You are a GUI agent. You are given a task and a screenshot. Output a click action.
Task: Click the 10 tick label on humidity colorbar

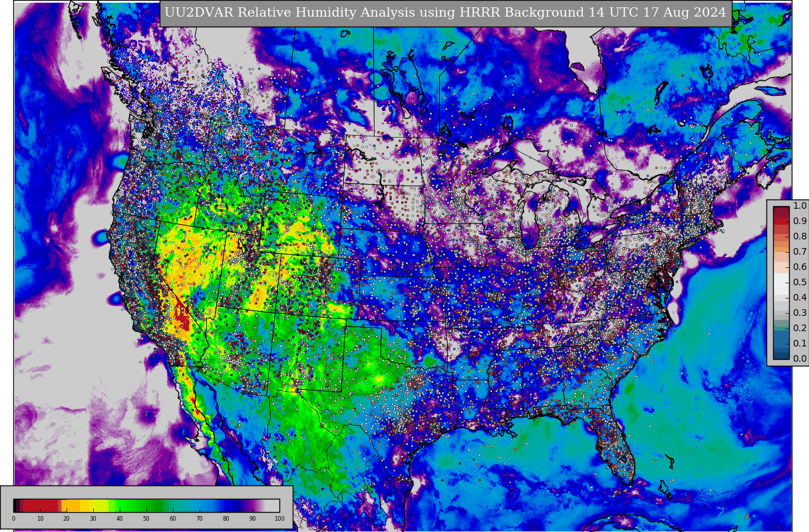point(40,519)
